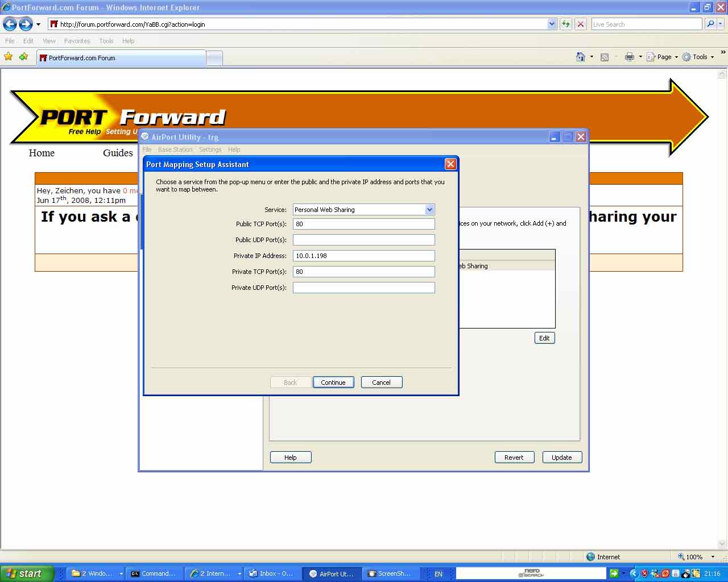The width and height of the screenshot is (728, 582).
Task: Stop page loading with the red X icon
Action: (x=581, y=24)
